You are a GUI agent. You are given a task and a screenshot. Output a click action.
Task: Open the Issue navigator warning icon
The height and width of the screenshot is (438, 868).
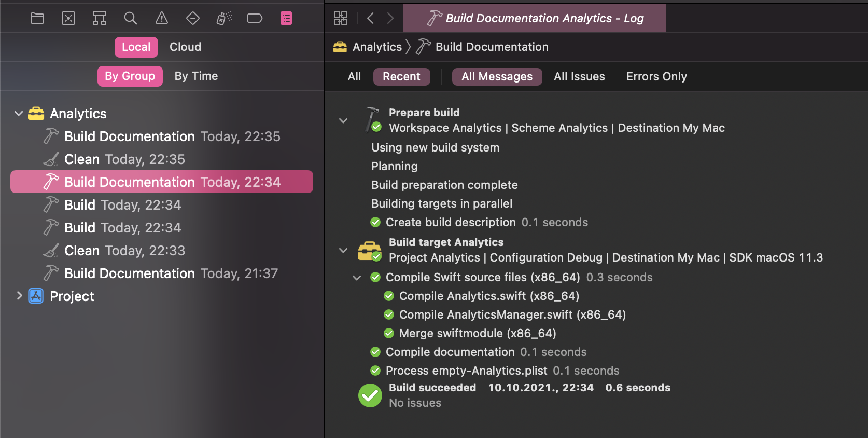162,19
